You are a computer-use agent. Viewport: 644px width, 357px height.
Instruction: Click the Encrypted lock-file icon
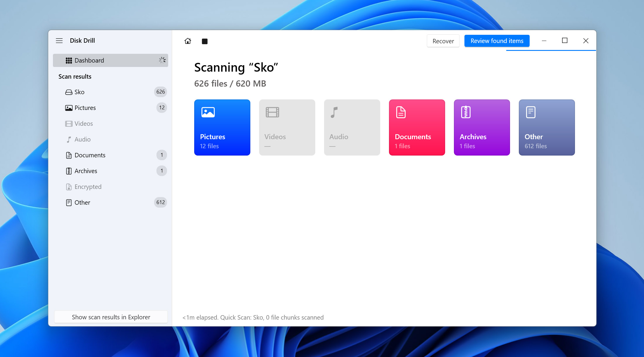point(69,187)
